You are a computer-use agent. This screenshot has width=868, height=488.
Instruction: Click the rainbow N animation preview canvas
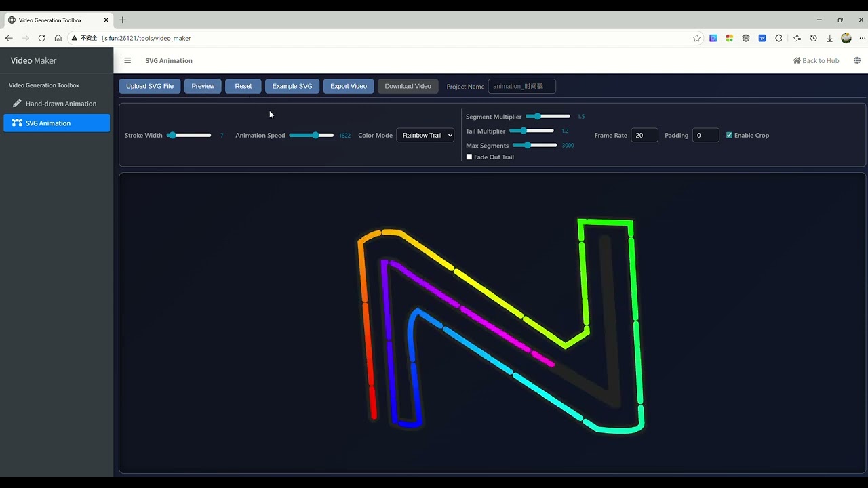coord(492,323)
